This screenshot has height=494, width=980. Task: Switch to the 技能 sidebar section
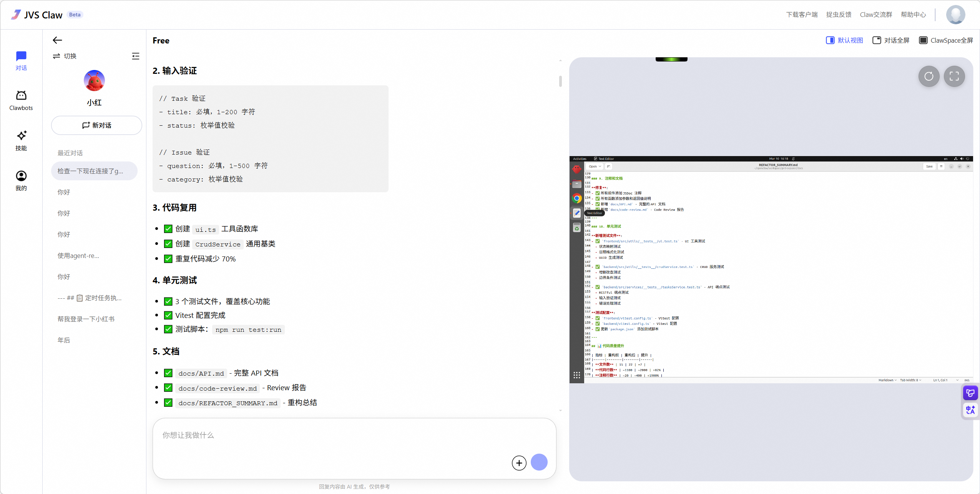21,140
